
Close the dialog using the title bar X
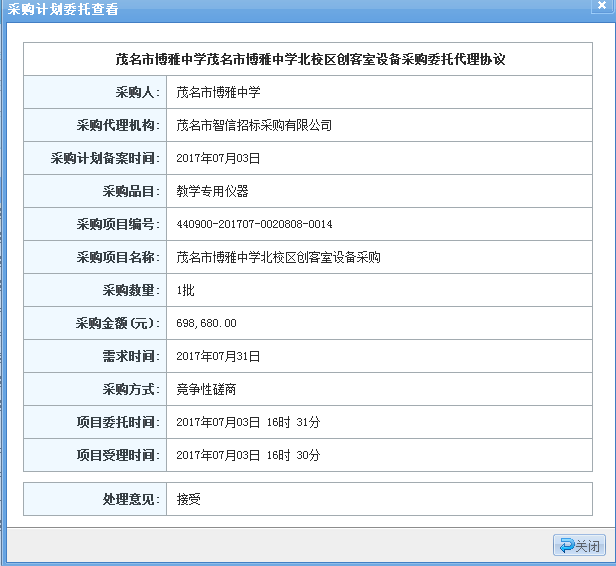point(599,8)
